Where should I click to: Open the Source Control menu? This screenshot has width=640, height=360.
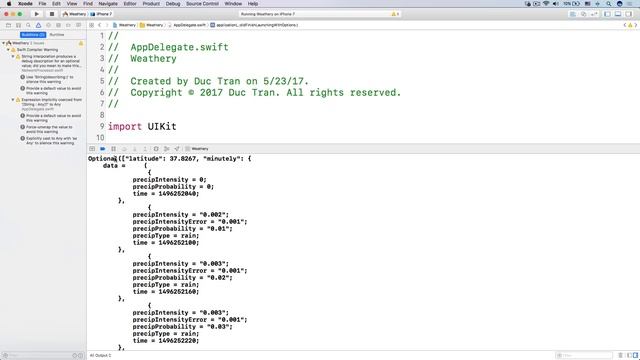click(x=202, y=4)
